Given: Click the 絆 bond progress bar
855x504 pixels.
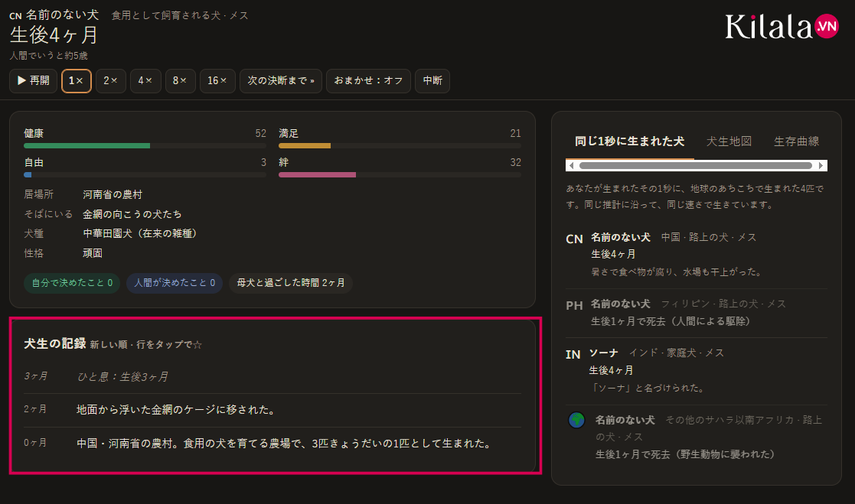Looking at the screenshot, I should (400, 175).
